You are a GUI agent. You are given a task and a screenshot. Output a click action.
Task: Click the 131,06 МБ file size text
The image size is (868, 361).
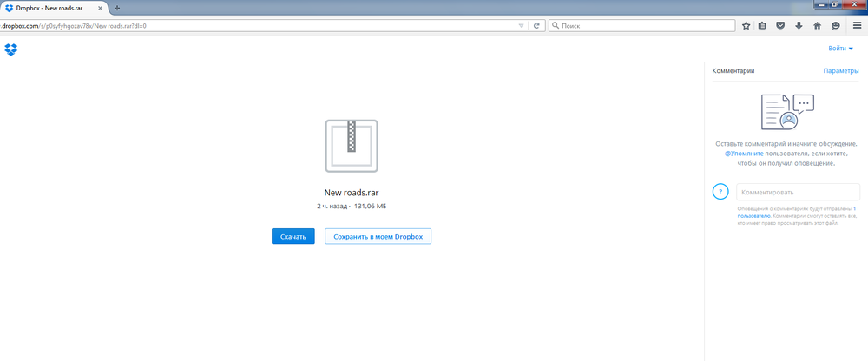click(x=370, y=206)
